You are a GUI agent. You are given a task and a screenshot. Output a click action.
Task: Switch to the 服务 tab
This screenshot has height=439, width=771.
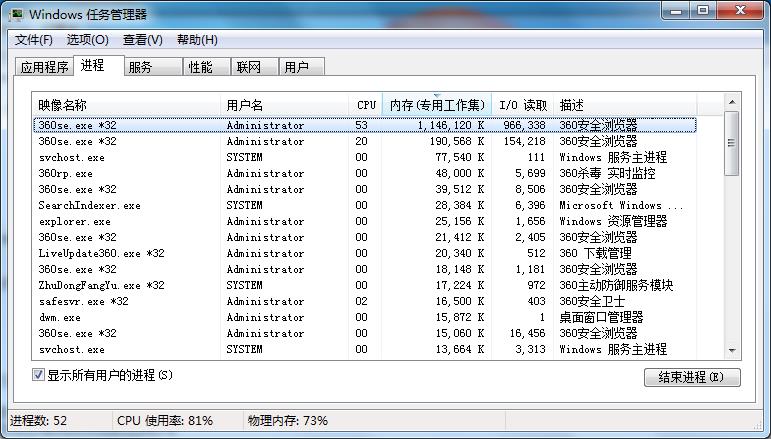point(153,67)
